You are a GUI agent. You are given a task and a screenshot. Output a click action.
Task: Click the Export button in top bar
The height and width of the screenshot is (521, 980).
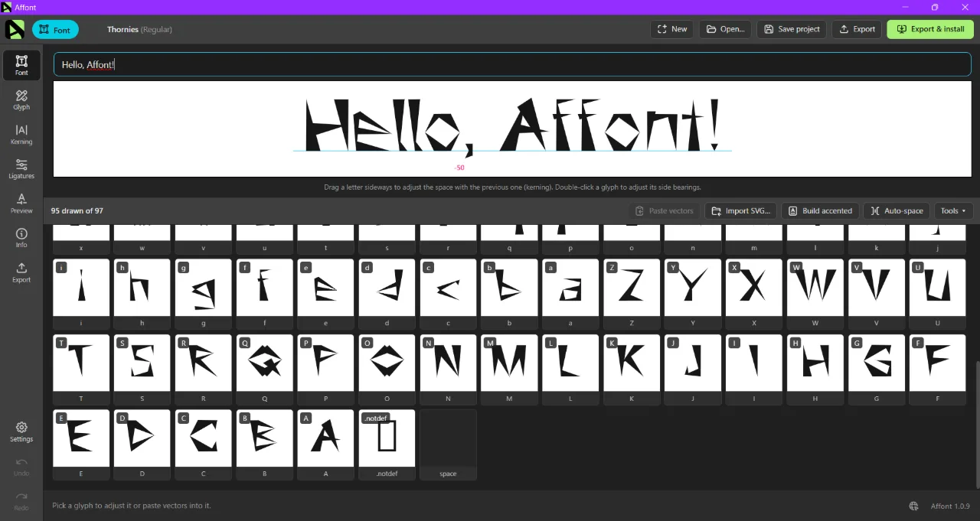(857, 29)
